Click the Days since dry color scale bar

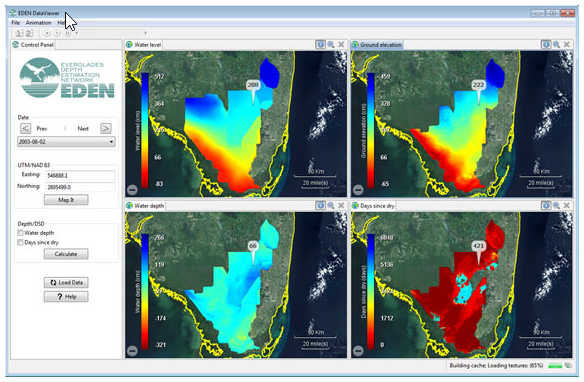pyautogui.click(x=371, y=292)
